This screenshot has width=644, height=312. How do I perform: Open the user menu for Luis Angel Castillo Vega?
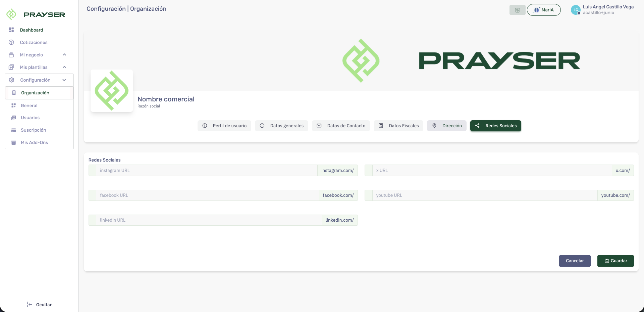click(x=602, y=10)
